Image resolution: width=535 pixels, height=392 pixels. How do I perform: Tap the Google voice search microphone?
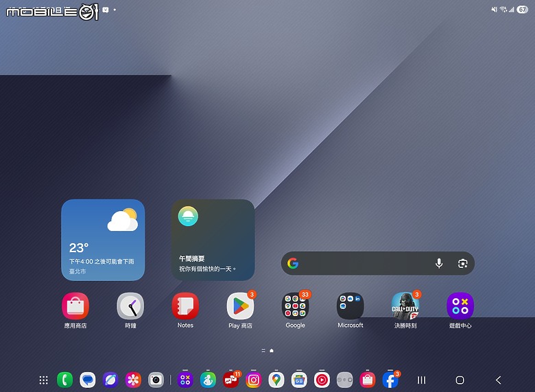(x=439, y=263)
